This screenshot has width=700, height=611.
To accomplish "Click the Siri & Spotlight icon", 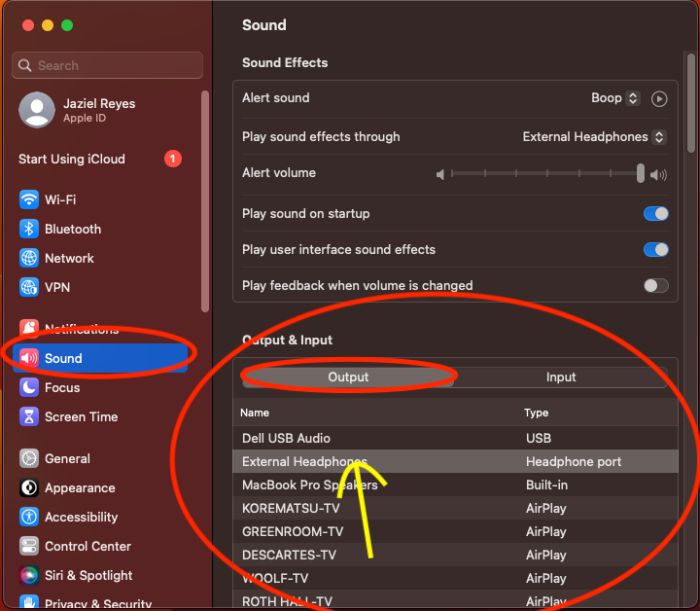I will pyautogui.click(x=29, y=575).
